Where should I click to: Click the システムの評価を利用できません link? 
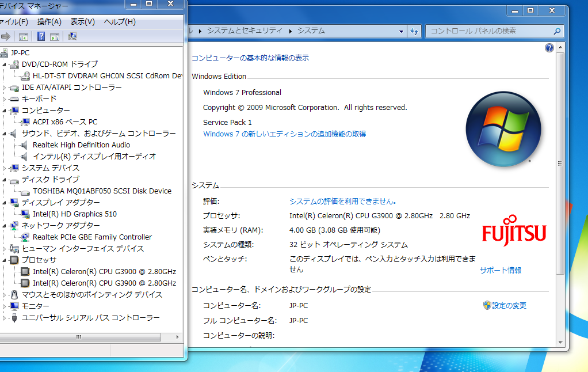[x=341, y=201]
